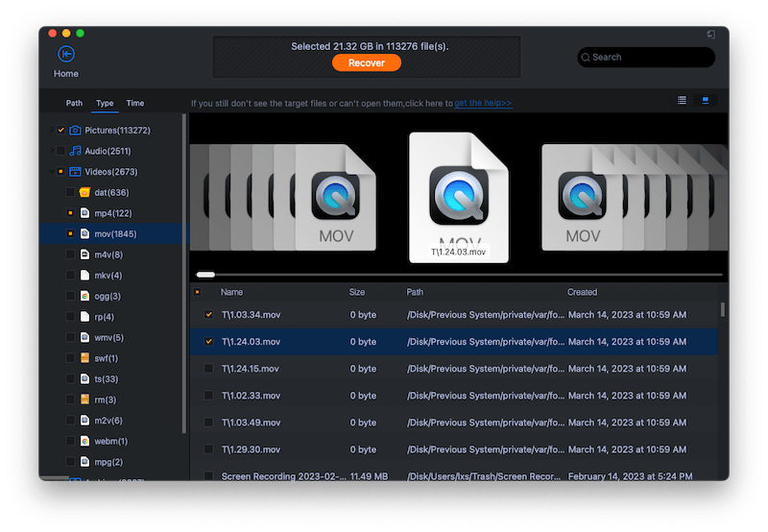Toggle the select-all checkbox in list header

click(x=198, y=292)
